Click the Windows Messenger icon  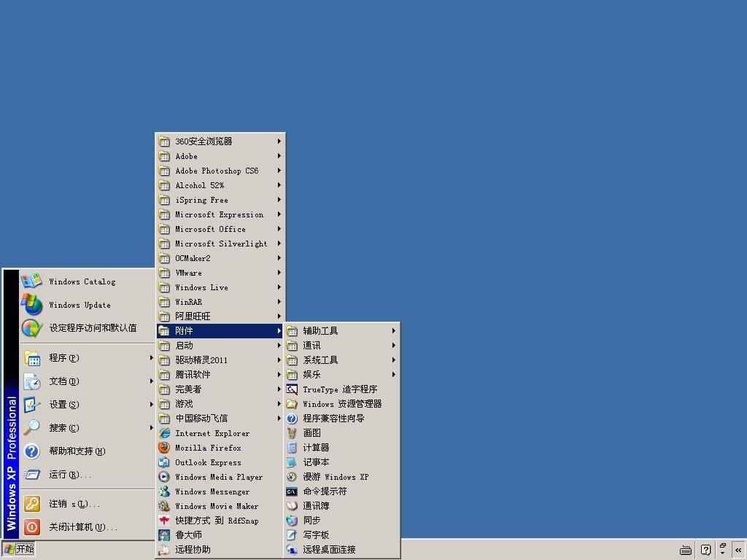pyautogui.click(x=164, y=491)
